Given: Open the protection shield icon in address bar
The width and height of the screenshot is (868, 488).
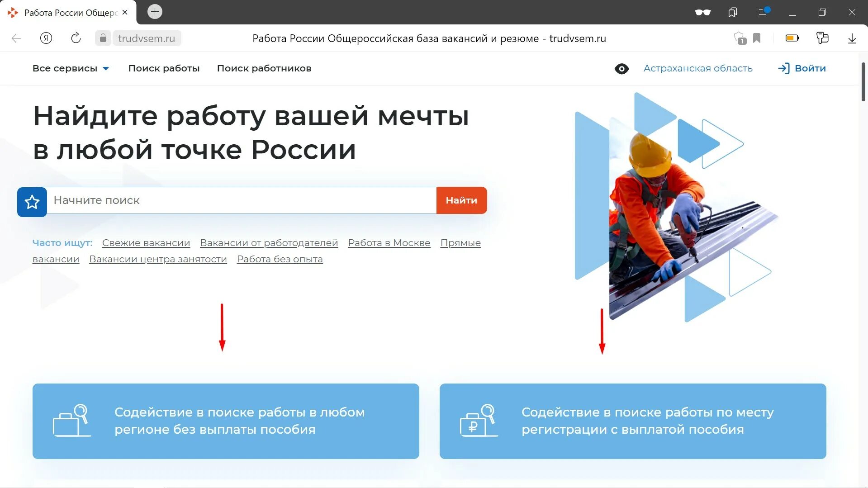Looking at the screenshot, I should 740,38.
